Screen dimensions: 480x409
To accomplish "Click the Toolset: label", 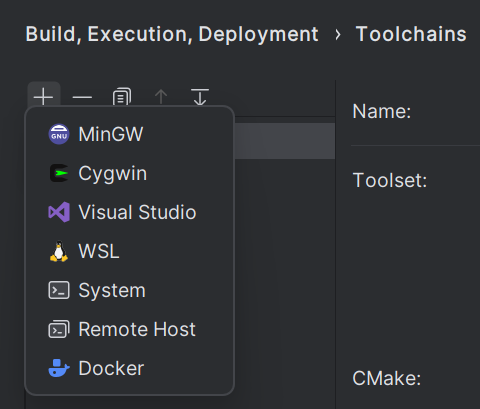I will 390,180.
